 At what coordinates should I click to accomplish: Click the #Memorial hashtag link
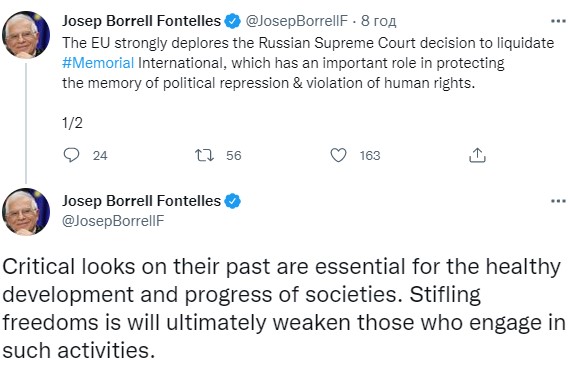pyautogui.click(x=98, y=63)
